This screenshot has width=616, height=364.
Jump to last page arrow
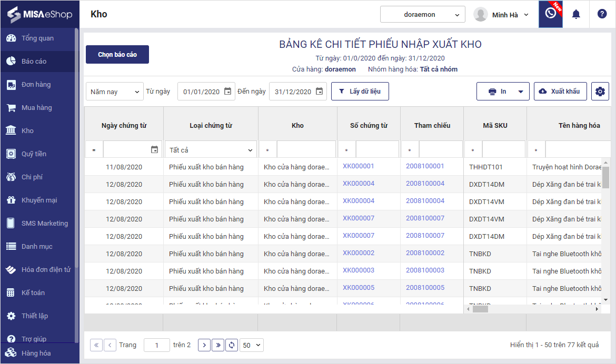coord(217,345)
